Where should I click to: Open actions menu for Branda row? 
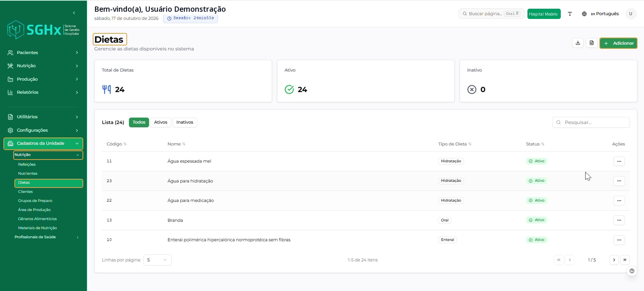[619, 220]
